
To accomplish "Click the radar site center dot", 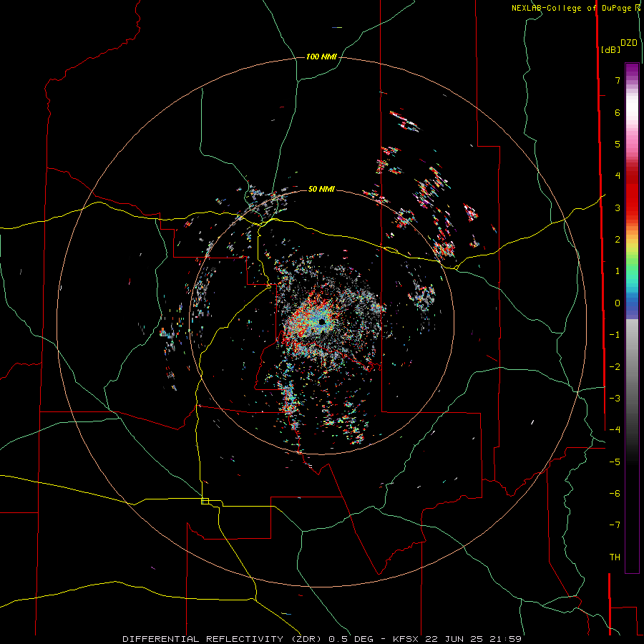I will coord(321,321).
